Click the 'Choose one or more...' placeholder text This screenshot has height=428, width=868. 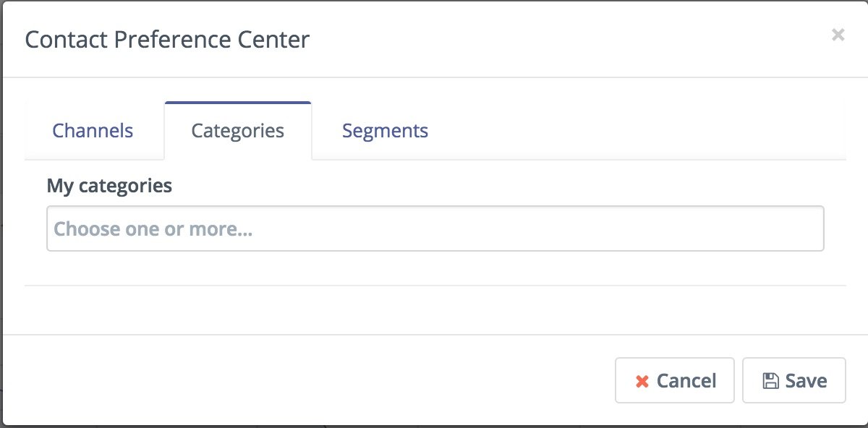coord(153,229)
